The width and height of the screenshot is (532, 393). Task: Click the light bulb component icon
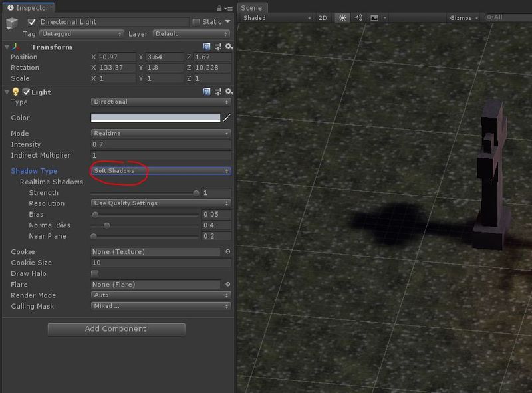[x=15, y=92]
